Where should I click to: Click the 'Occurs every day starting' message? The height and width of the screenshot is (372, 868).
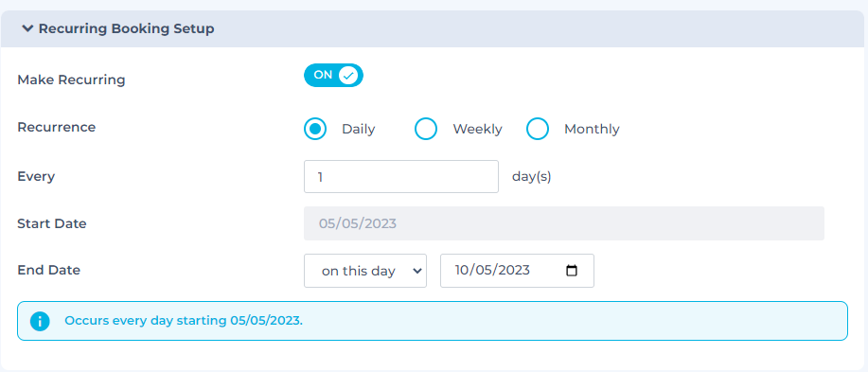click(x=184, y=321)
